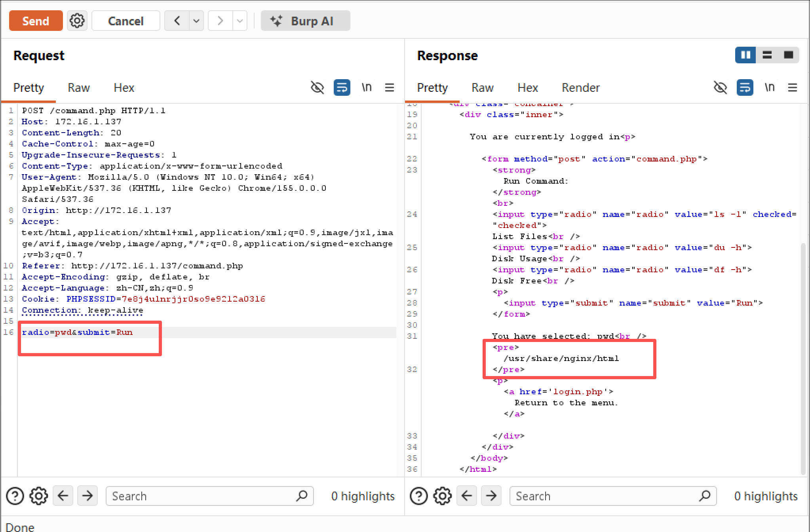Go to previous request with back arrow
810x532 pixels.
click(x=177, y=21)
